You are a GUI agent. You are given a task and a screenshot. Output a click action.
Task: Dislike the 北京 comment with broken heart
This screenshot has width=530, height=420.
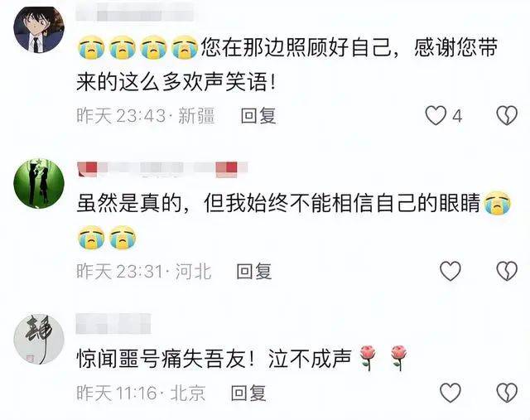click(x=507, y=393)
